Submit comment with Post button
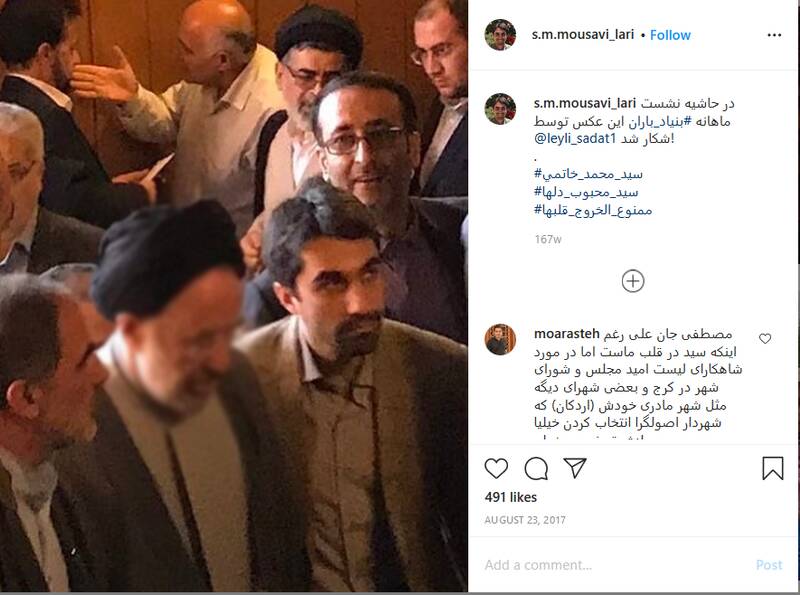The height and width of the screenshot is (595, 800). pos(769,565)
